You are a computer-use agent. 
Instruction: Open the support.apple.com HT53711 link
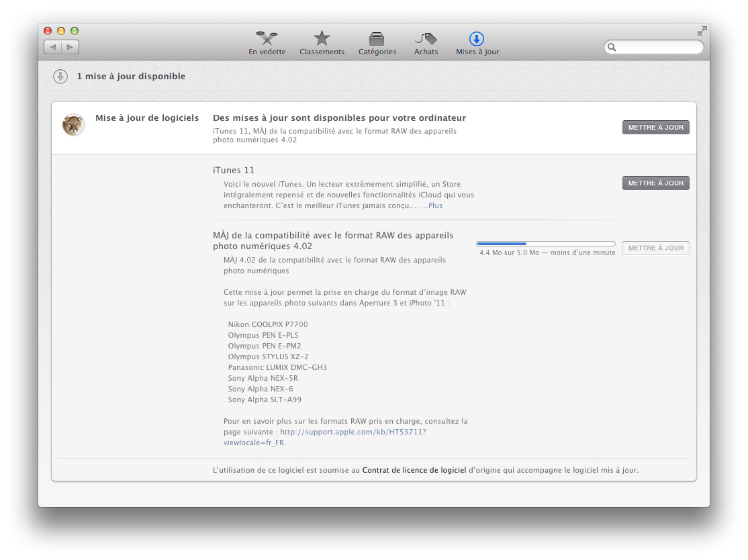click(324, 437)
